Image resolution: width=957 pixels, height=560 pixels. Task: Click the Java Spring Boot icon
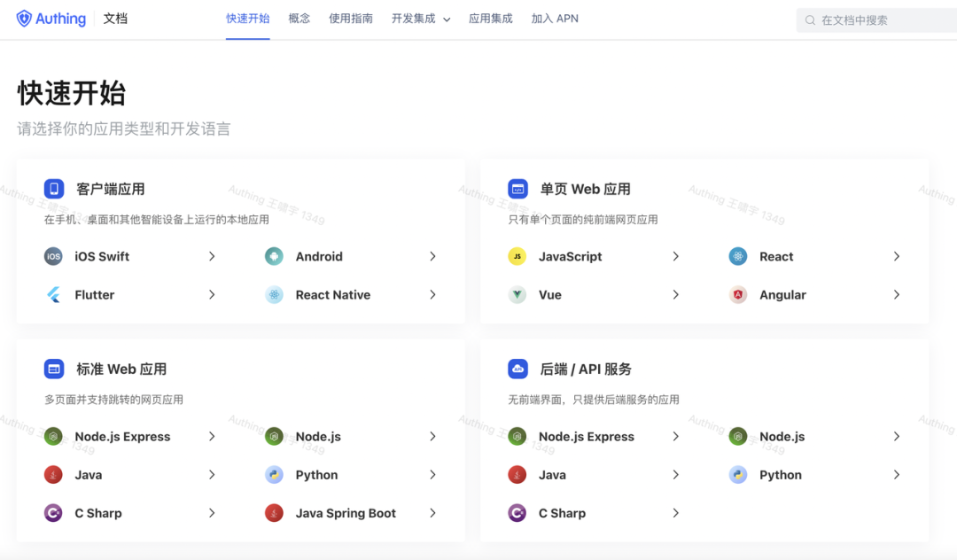274,513
